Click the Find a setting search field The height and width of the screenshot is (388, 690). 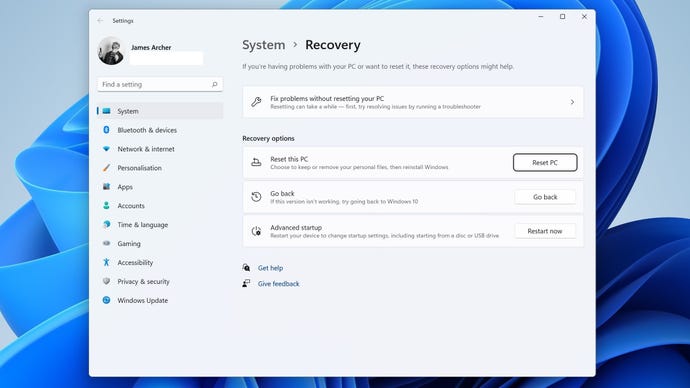tap(160, 84)
